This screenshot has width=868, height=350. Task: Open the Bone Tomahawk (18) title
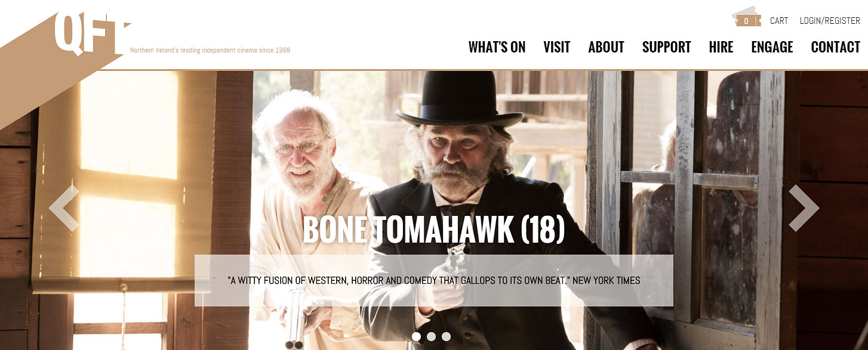(433, 230)
